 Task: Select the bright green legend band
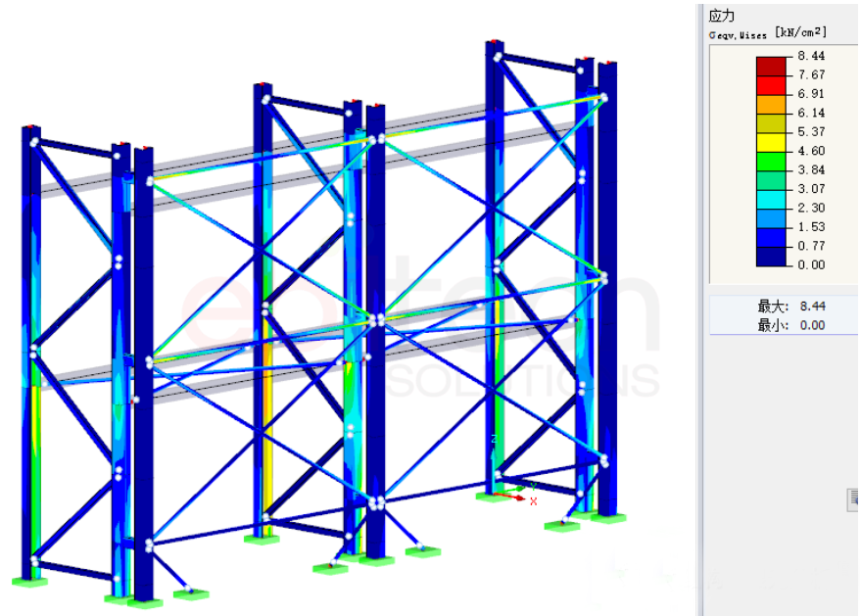coord(771,161)
